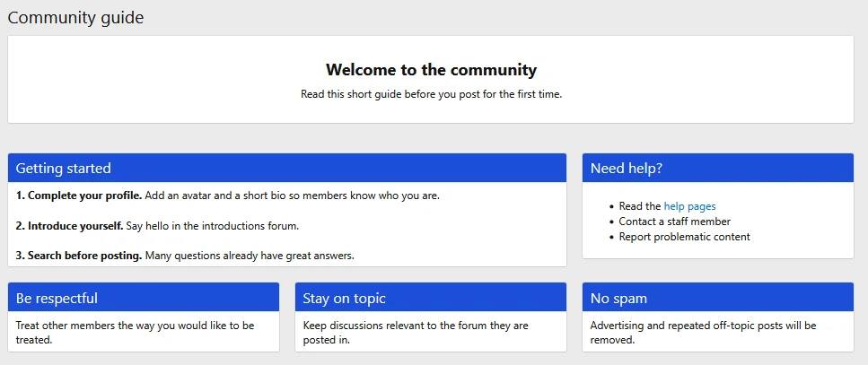Select the 'Welcome to the community' heading
This screenshot has height=365, width=868.
point(431,70)
